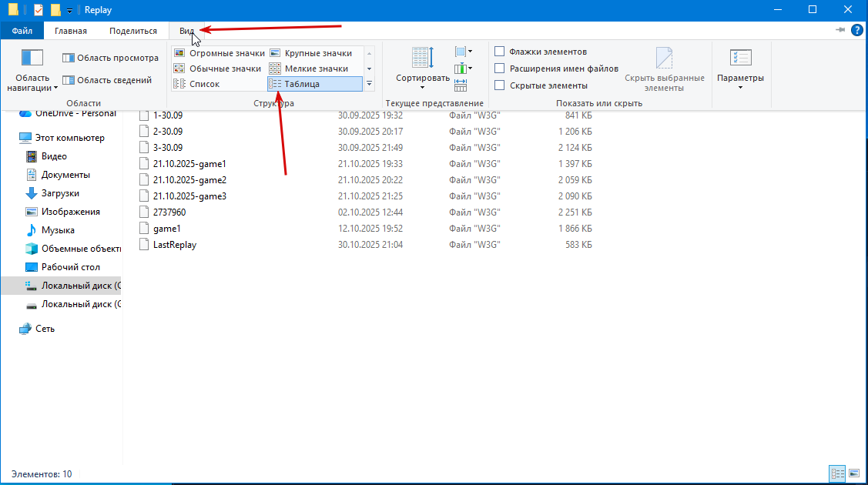
Task: Open the Музыка folder in sidebar
Action: (50, 230)
